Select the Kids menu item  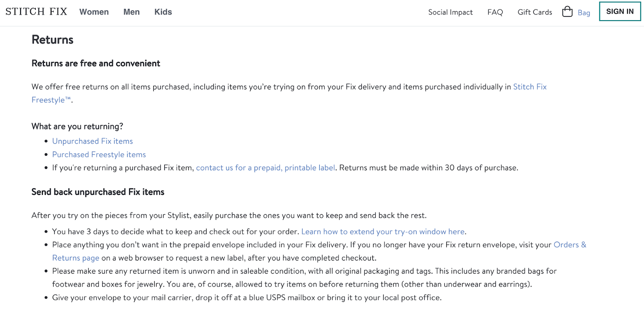pos(163,12)
